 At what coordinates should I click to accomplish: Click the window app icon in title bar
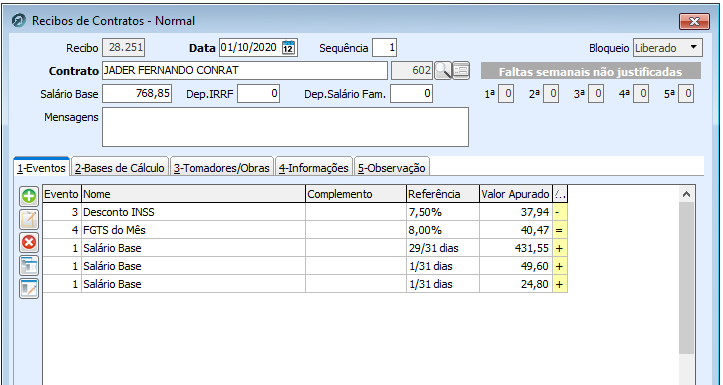pos(18,21)
